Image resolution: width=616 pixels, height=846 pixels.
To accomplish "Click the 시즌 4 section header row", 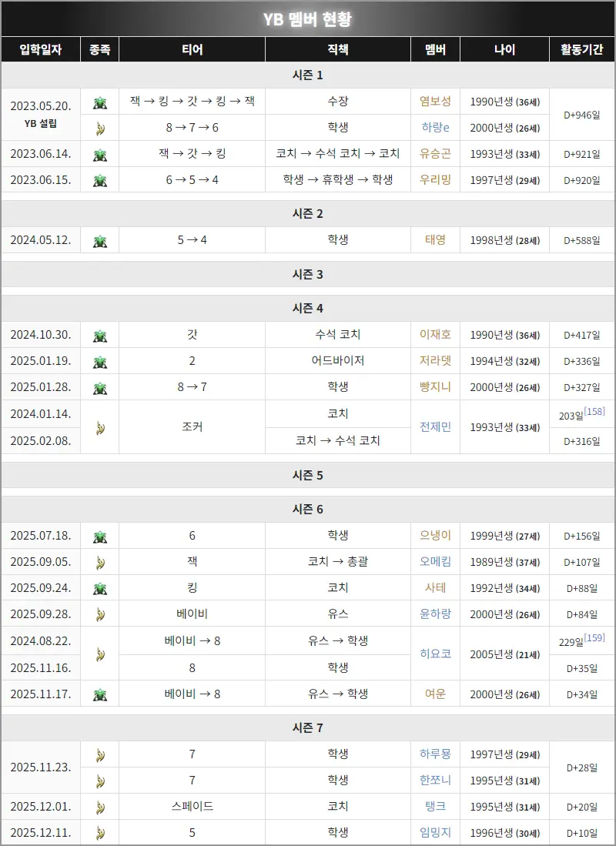I will point(308,308).
